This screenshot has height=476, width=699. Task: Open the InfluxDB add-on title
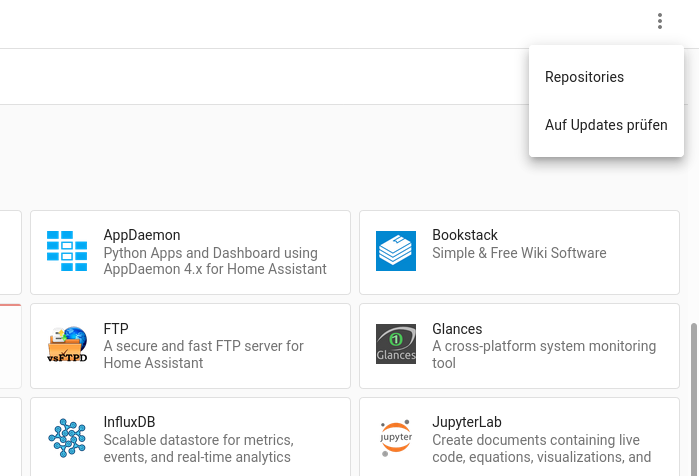pos(129,422)
